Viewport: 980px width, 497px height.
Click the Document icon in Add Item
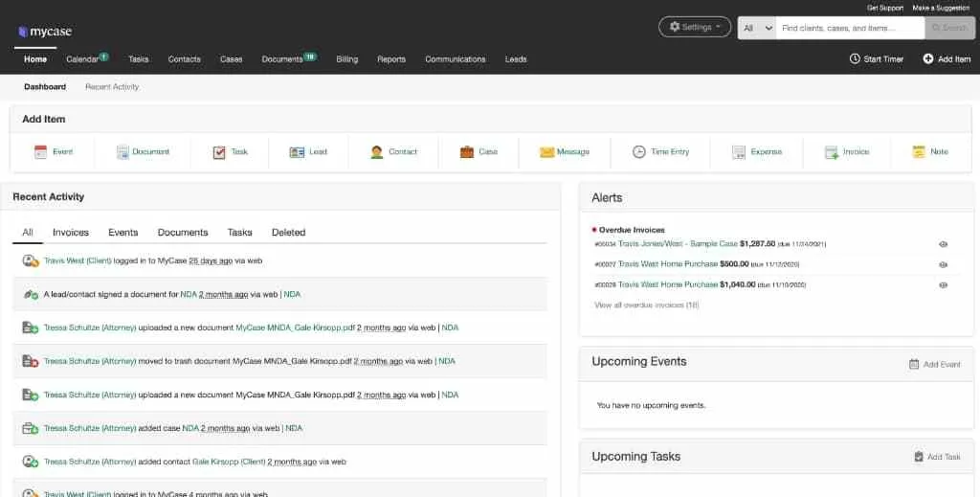pos(122,152)
